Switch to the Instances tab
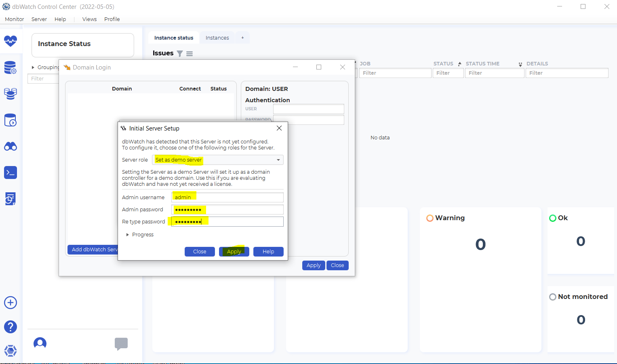This screenshot has height=364, width=617. [217, 37]
